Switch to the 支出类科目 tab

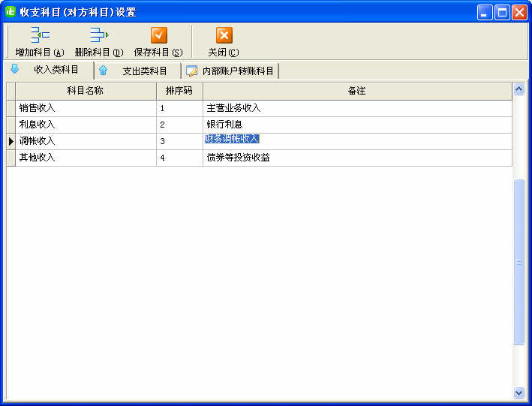[144, 71]
